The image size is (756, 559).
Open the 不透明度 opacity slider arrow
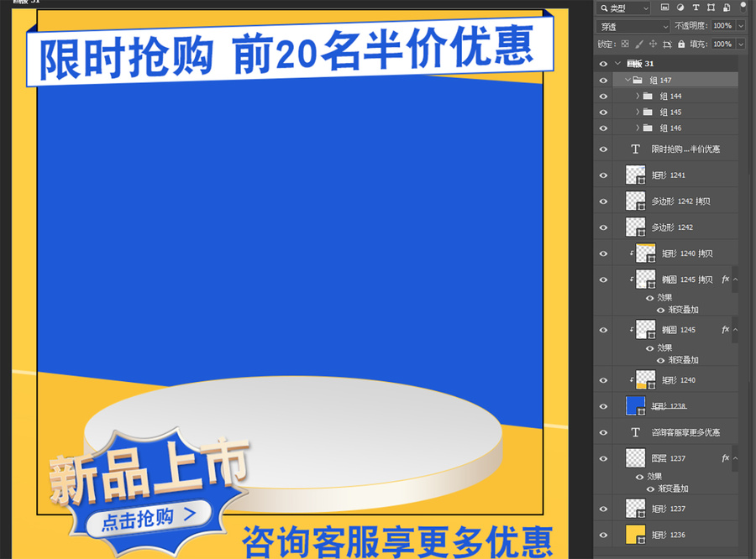point(741,25)
